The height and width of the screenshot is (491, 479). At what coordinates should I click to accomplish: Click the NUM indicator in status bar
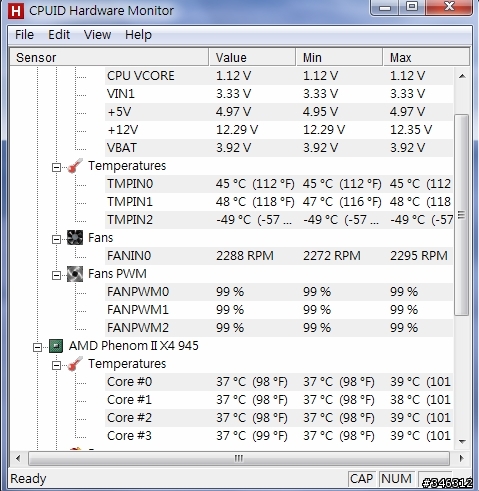[x=396, y=479]
